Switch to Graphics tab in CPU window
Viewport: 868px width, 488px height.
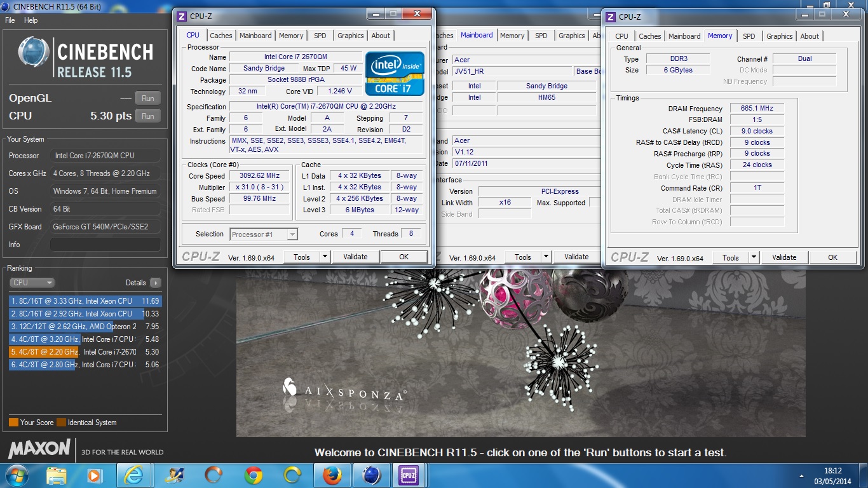pos(351,36)
